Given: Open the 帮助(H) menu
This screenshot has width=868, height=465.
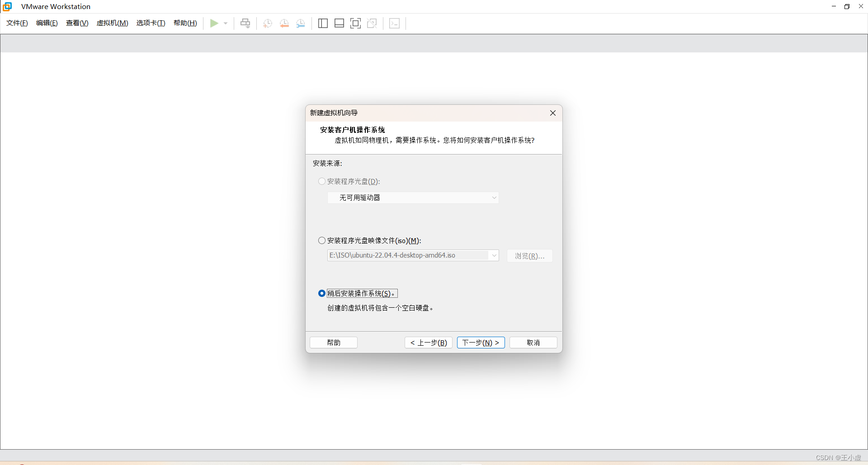Looking at the screenshot, I should (185, 23).
